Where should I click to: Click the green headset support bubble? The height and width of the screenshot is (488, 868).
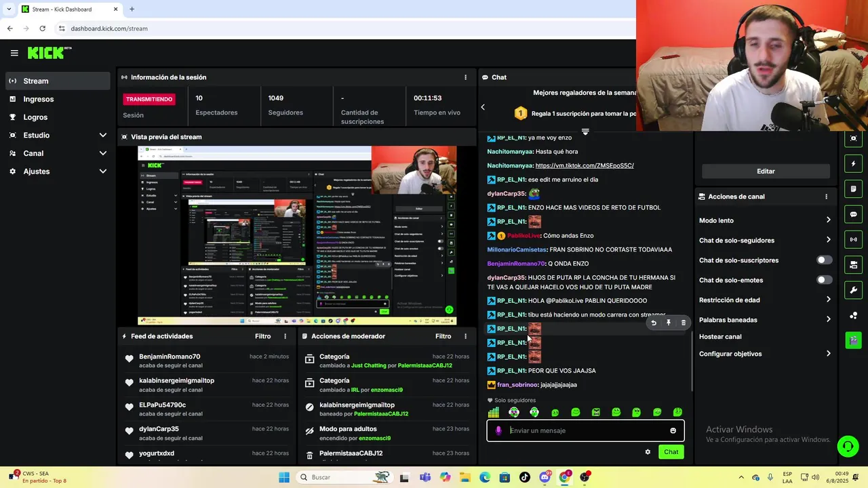click(848, 446)
